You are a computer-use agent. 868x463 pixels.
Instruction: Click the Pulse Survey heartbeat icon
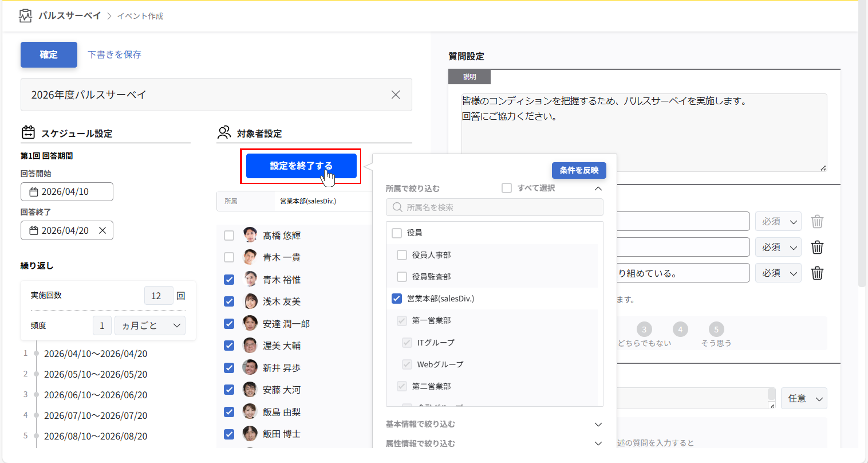pyautogui.click(x=25, y=16)
